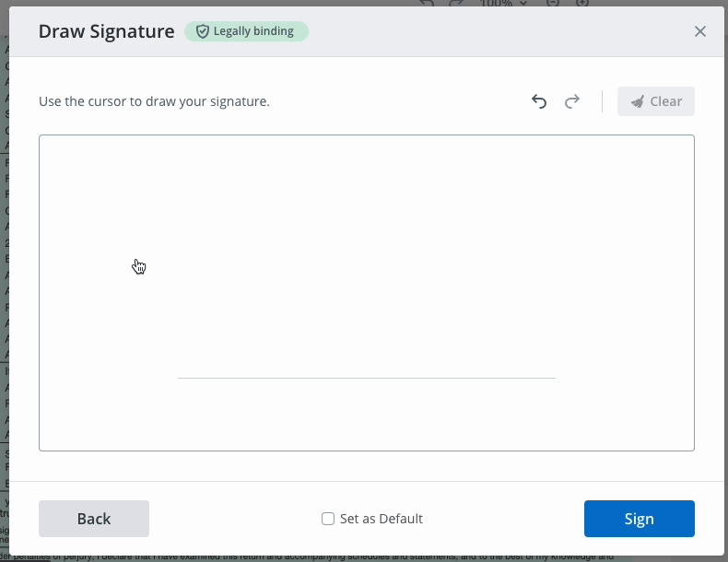The height and width of the screenshot is (562, 728).
Task: Click the Legally binding badge text
Action: [x=253, y=31]
